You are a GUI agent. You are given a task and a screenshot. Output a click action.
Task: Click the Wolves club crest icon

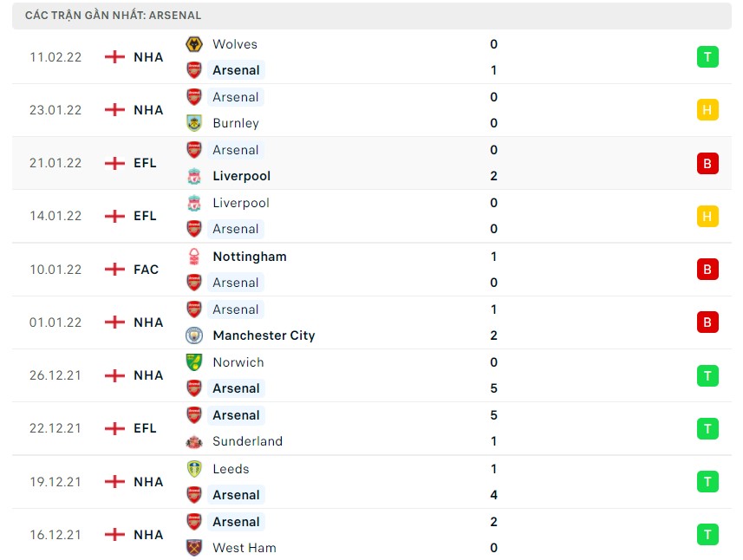click(x=194, y=44)
